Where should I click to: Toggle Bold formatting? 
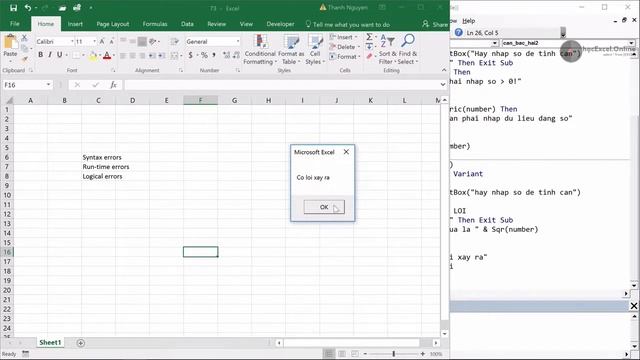40,55
